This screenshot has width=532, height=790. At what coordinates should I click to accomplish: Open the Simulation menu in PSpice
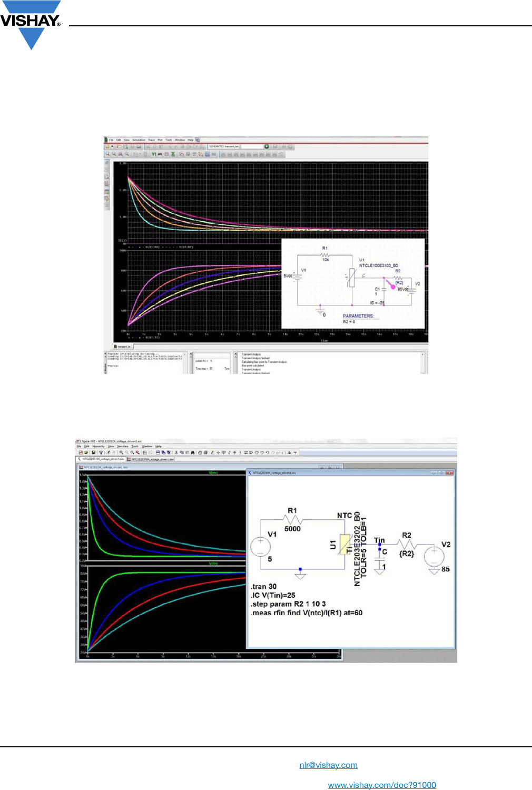139,140
